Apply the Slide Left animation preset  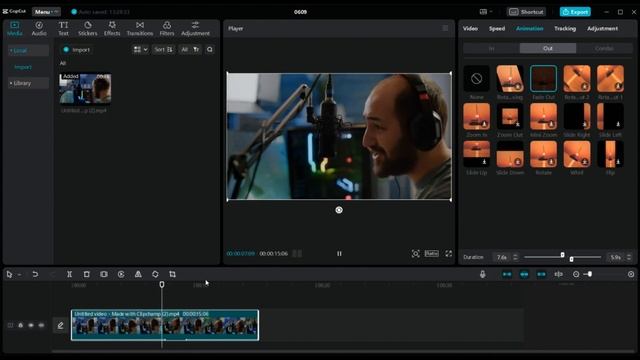point(610,116)
